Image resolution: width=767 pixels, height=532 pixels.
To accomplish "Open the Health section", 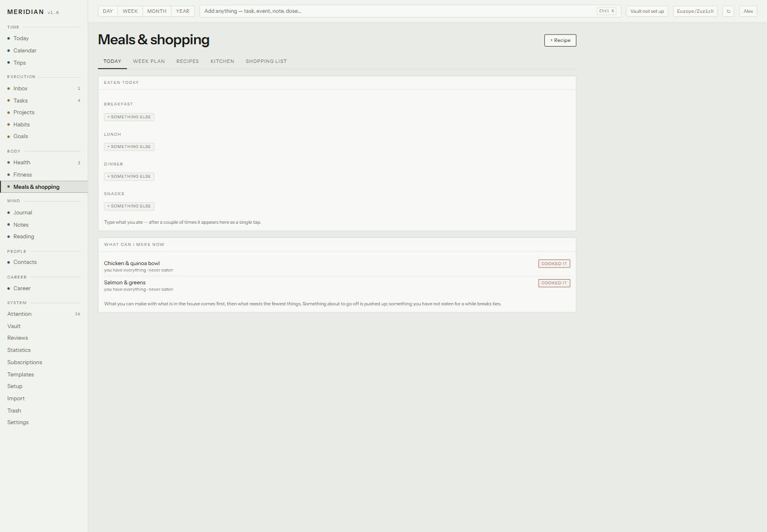I will pyautogui.click(x=44, y=163).
